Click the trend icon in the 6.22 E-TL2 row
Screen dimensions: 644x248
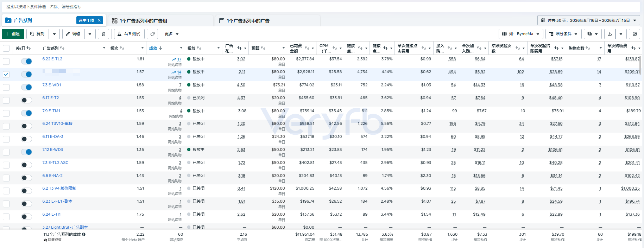pyautogui.click(x=174, y=59)
